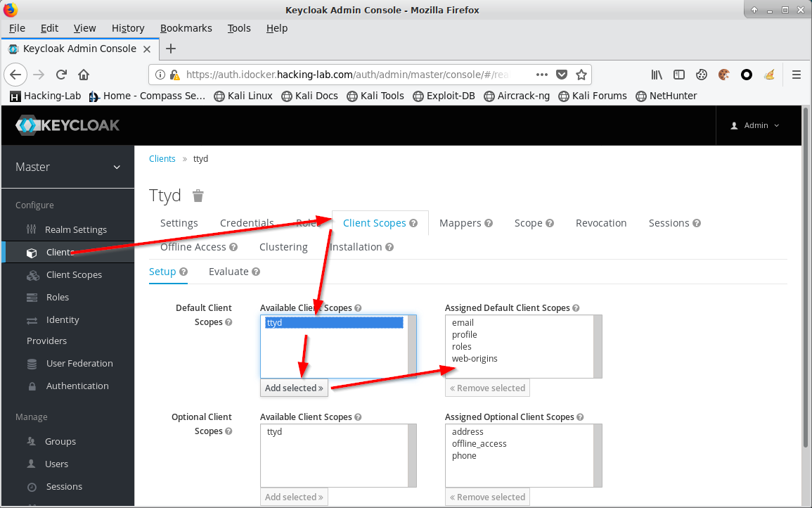This screenshot has height=508, width=812.
Task: Reload the current page
Action: click(61, 75)
